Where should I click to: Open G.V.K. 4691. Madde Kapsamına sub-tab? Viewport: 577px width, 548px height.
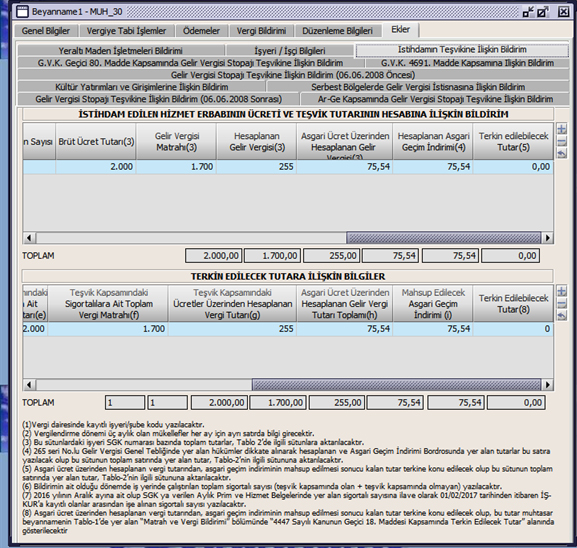click(x=467, y=63)
